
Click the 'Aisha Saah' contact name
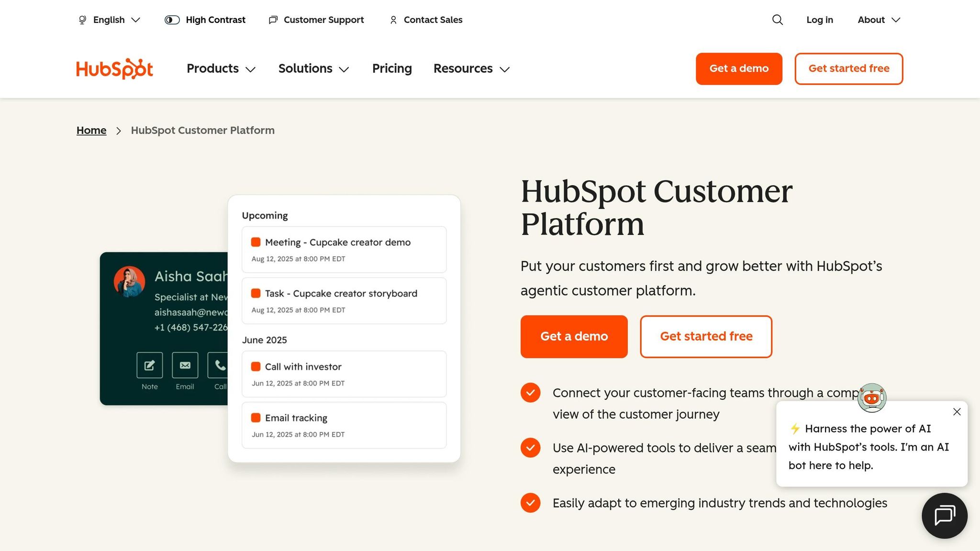pyautogui.click(x=191, y=276)
